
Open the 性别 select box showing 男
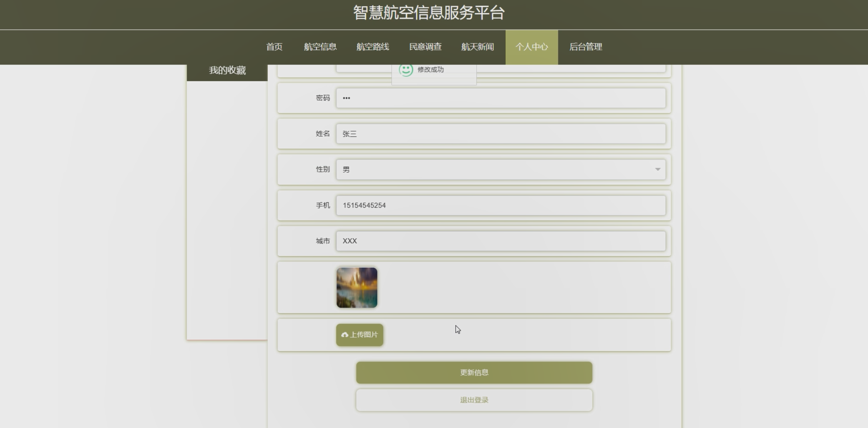click(496, 170)
